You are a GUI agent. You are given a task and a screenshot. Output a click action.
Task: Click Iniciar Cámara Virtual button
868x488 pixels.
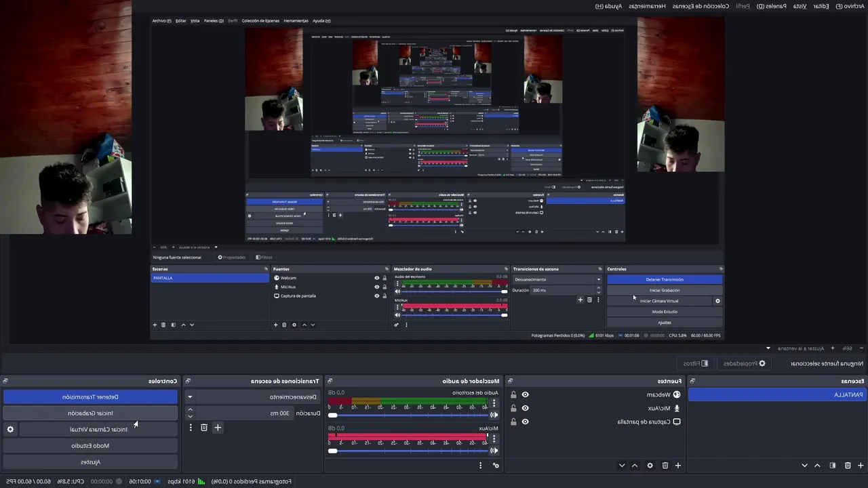98,429
